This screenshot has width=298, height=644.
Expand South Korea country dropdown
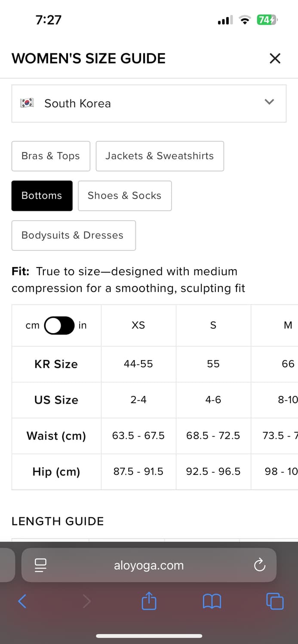(149, 103)
